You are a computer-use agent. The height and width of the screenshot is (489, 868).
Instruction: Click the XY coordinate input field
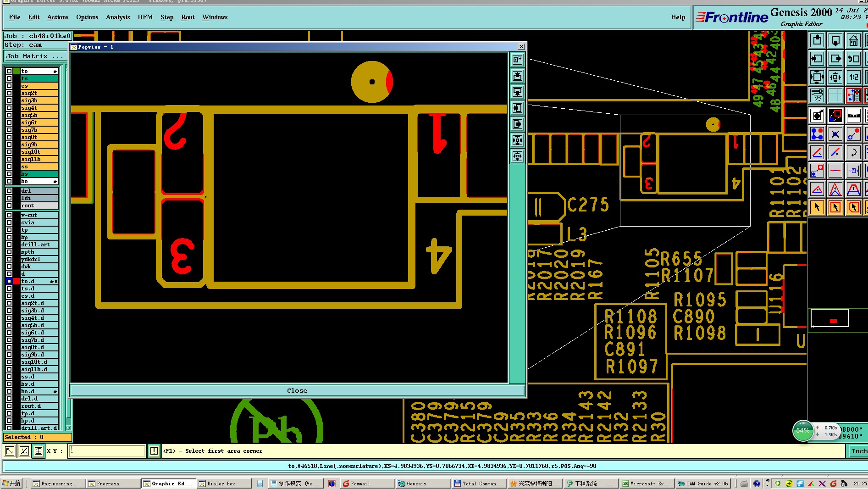pyautogui.click(x=108, y=451)
